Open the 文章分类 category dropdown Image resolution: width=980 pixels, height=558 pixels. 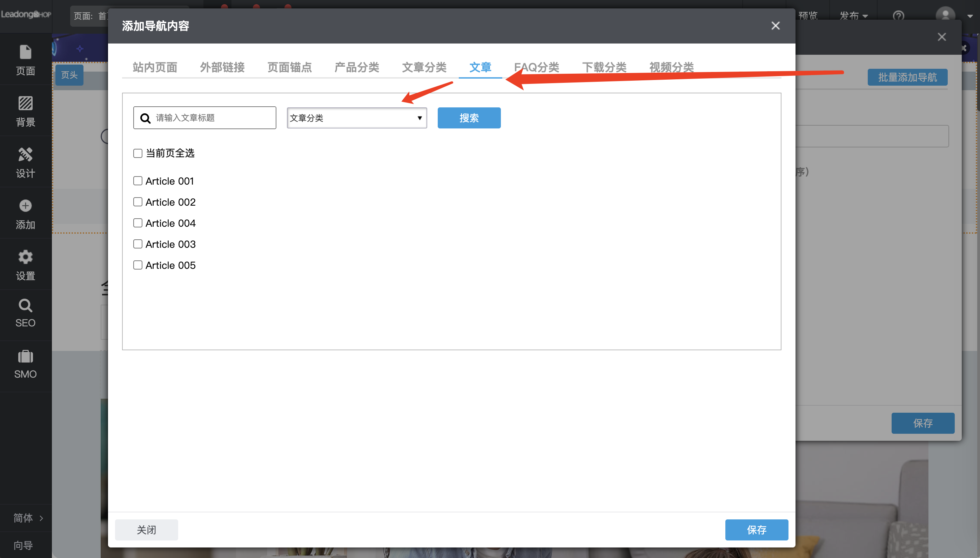point(356,118)
